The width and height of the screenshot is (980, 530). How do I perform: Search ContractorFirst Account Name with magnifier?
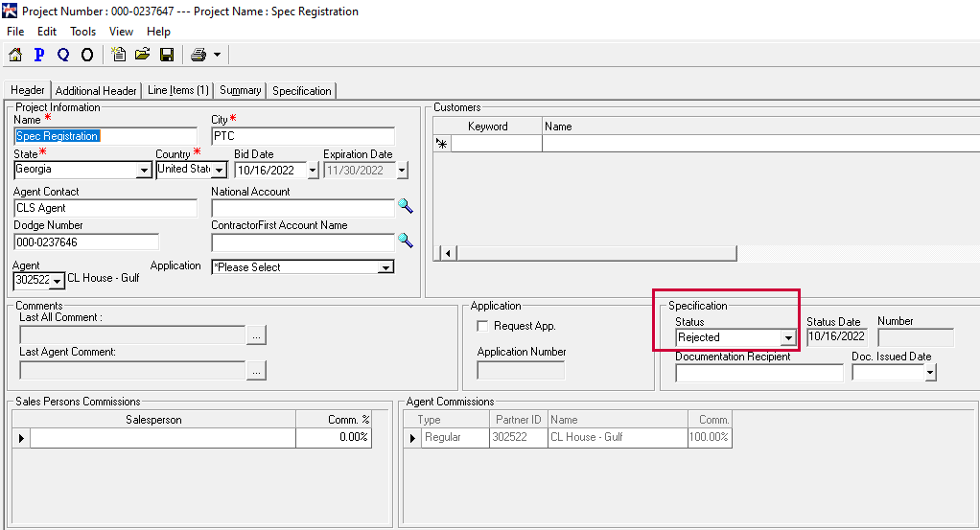[405, 241]
